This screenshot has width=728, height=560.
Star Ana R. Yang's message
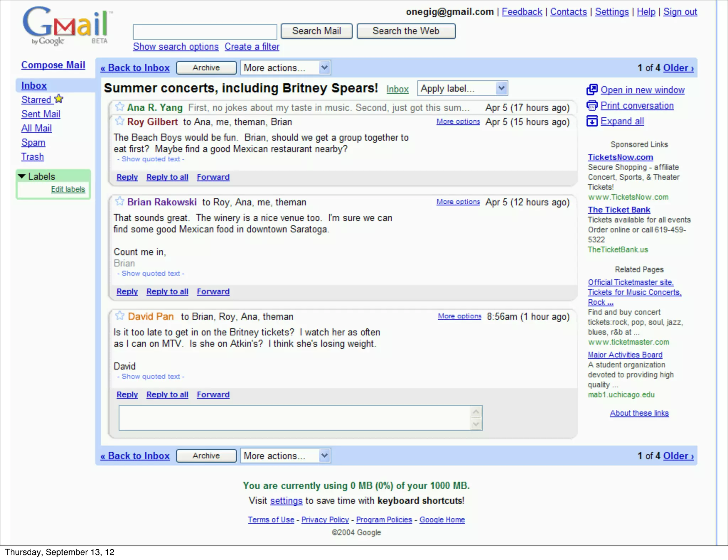coord(120,107)
